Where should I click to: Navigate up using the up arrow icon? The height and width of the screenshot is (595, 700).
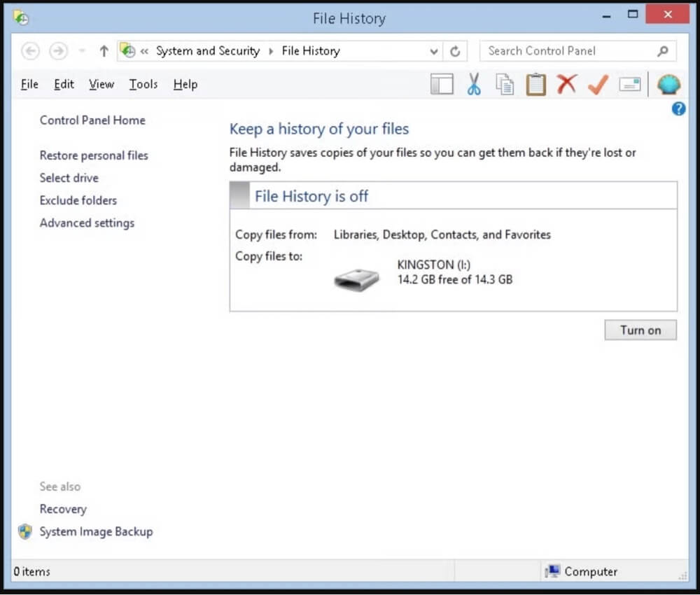[103, 50]
